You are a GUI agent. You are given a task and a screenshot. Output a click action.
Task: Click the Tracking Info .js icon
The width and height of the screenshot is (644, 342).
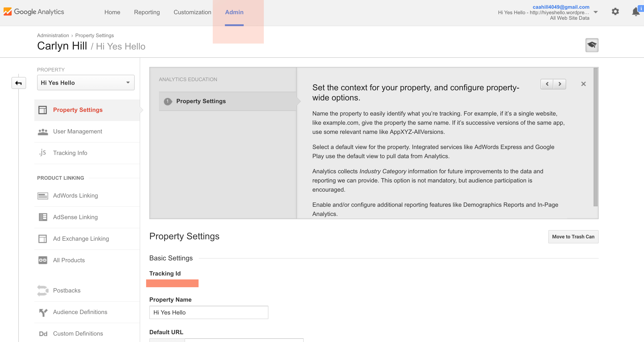click(43, 153)
